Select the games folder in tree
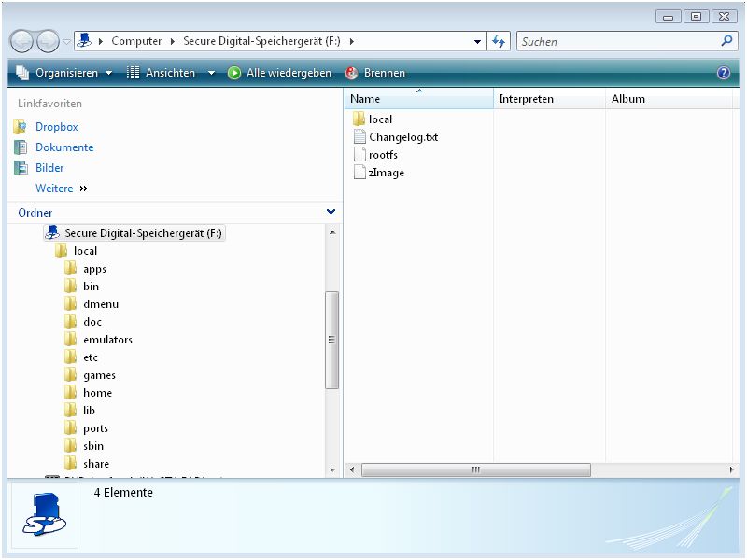The width and height of the screenshot is (747, 560). 99,375
